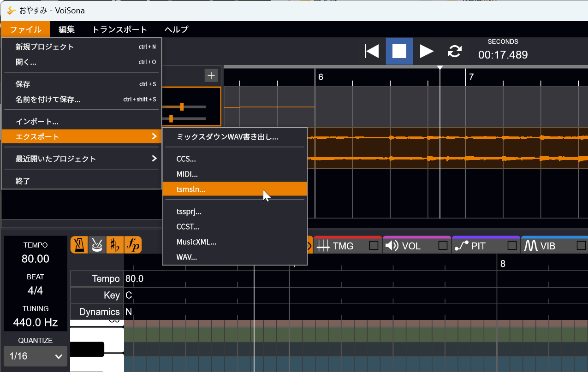Expand the エクスポート submenu

(82, 136)
